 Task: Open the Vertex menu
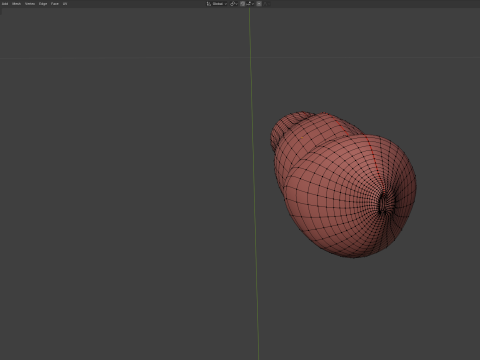pyautogui.click(x=30, y=4)
